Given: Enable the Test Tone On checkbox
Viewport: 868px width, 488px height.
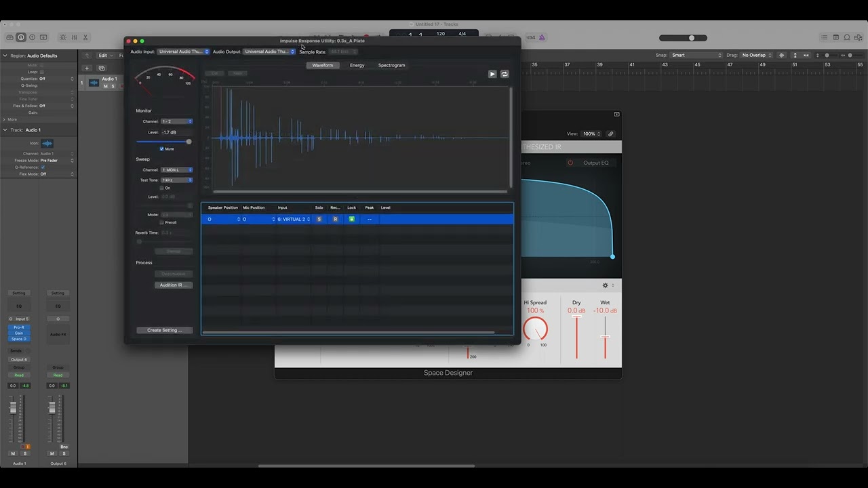Looking at the screenshot, I should coord(161,188).
